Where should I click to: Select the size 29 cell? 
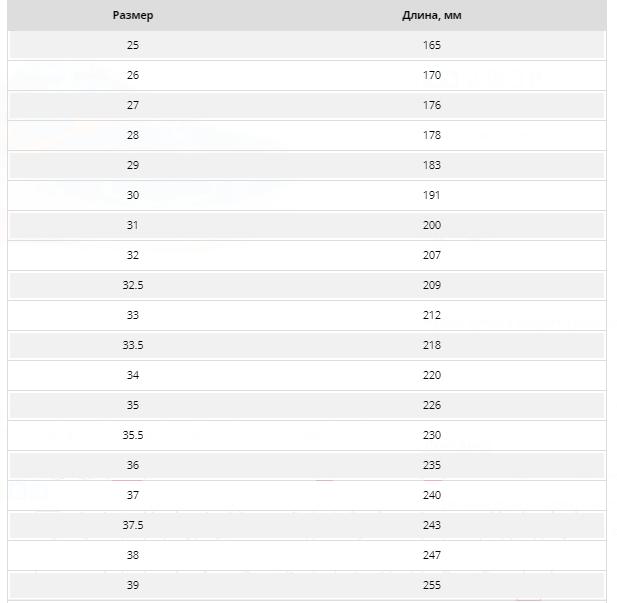[x=133, y=165]
